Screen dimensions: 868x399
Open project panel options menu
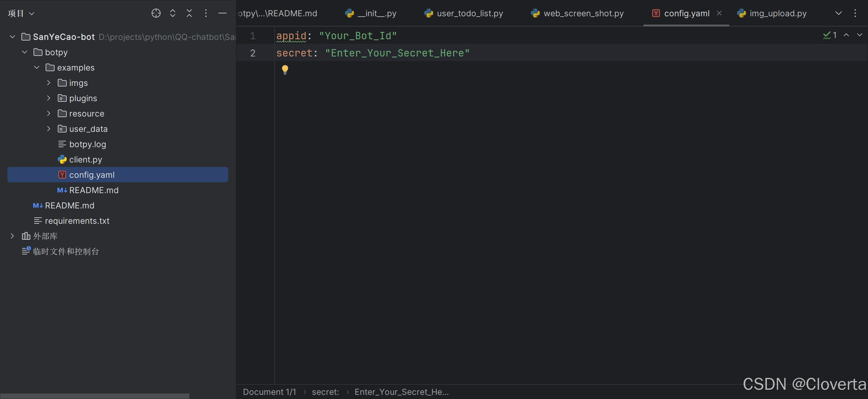coord(206,13)
